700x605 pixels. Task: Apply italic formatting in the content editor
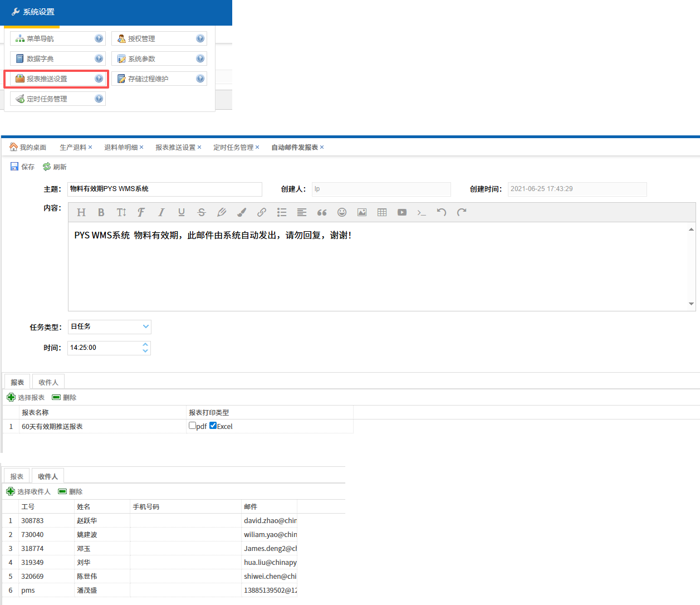pyautogui.click(x=161, y=212)
